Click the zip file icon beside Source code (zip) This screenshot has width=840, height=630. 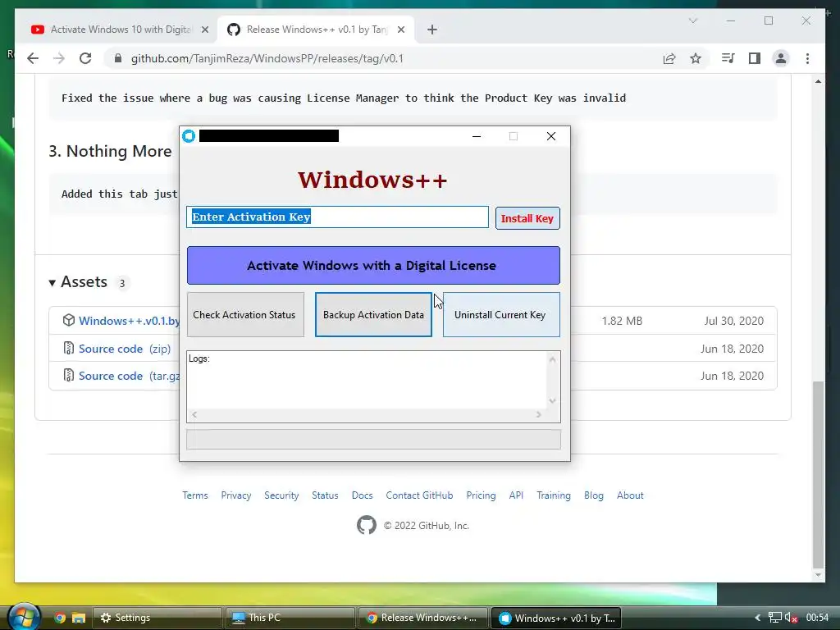point(69,348)
